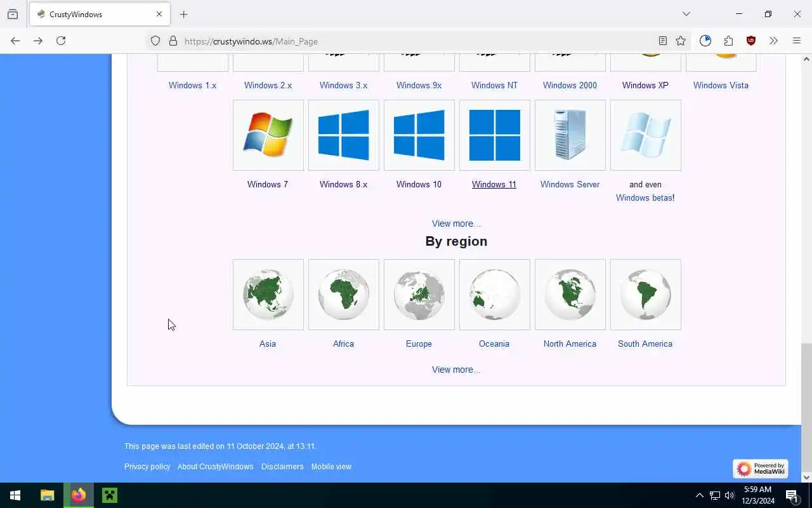Open the Africa text link

click(x=343, y=344)
